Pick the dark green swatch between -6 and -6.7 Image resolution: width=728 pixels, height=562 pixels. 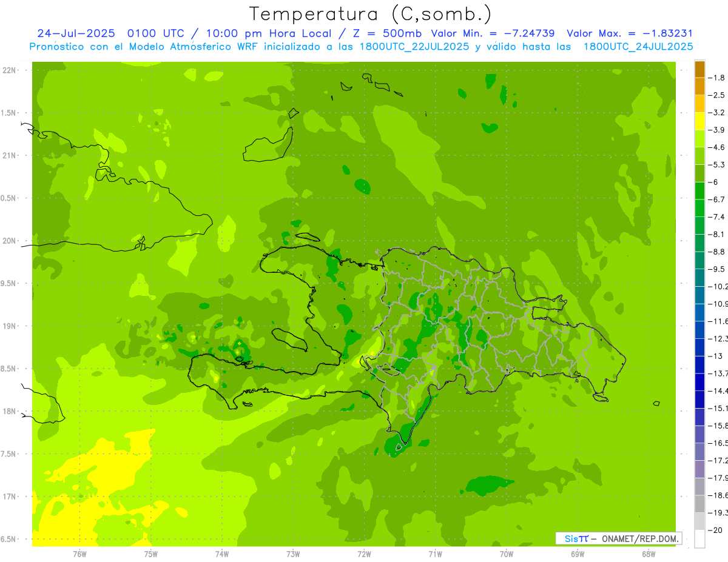point(699,191)
